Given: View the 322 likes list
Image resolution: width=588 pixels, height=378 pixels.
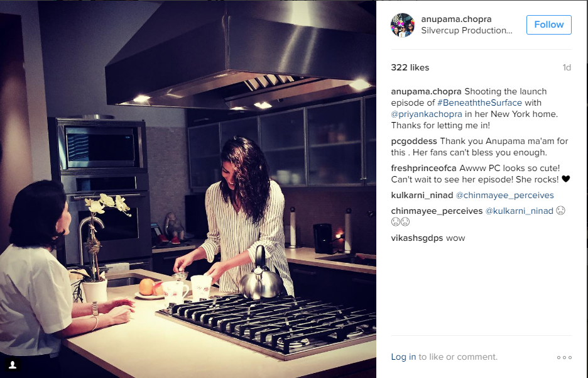Looking at the screenshot, I should (410, 67).
